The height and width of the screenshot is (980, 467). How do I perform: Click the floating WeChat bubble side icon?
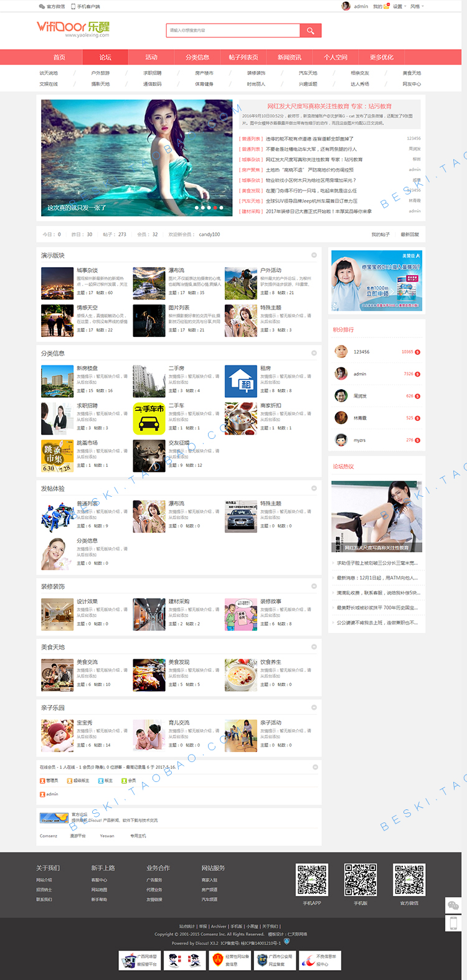(453, 905)
